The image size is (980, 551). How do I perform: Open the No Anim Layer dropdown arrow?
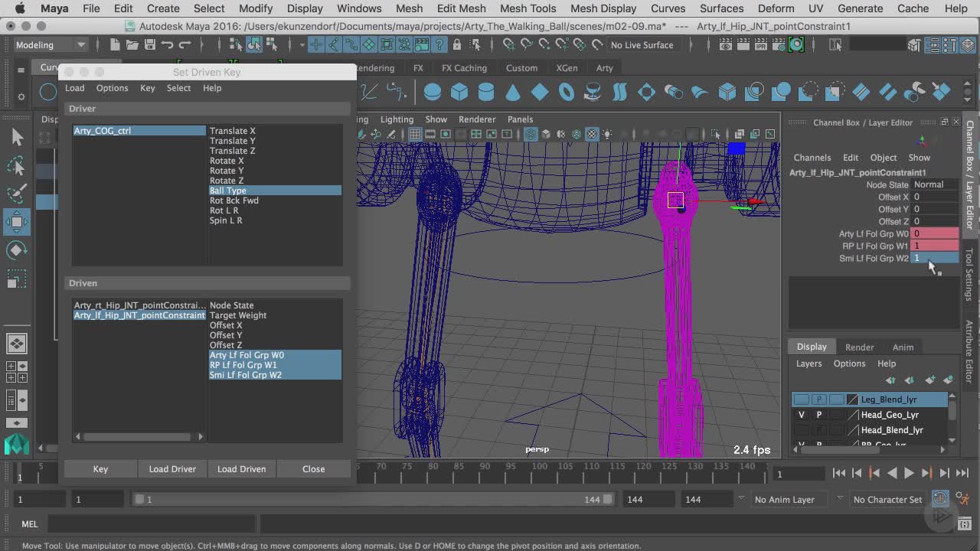click(x=741, y=498)
